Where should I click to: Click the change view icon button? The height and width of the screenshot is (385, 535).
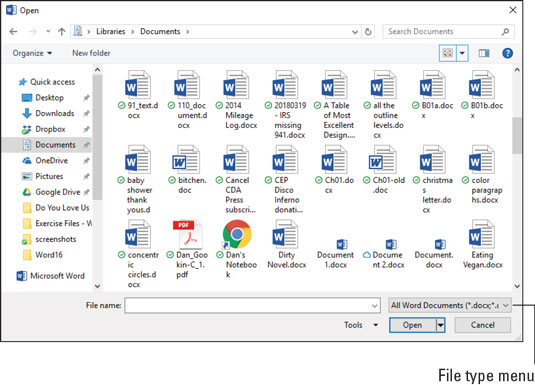(447, 53)
